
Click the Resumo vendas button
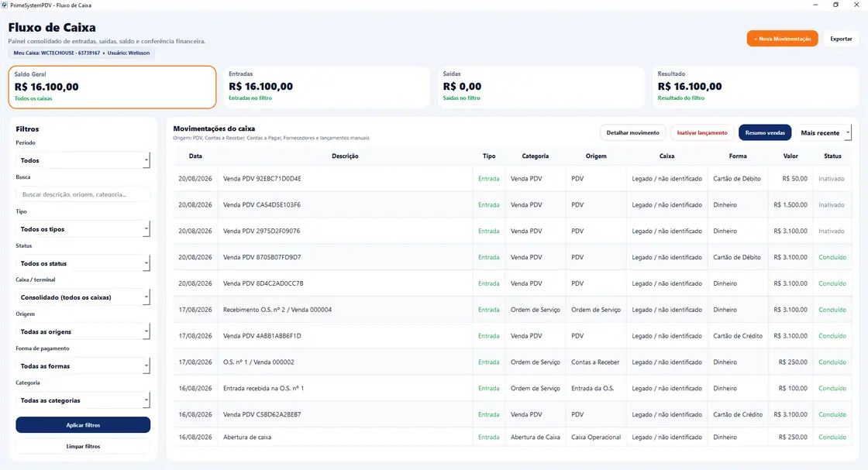[765, 132]
